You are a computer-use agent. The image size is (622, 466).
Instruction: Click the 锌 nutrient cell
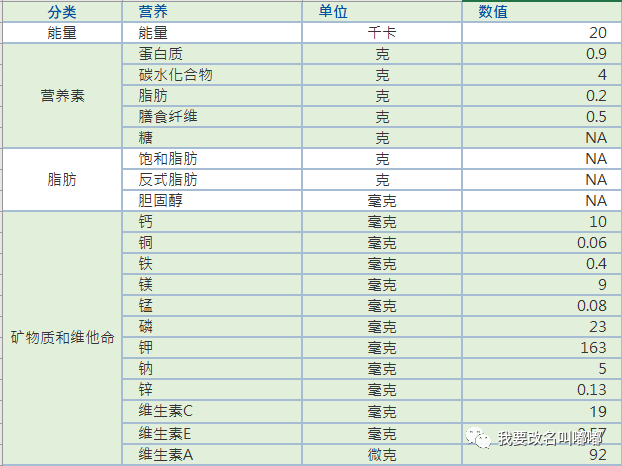coord(212,390)
